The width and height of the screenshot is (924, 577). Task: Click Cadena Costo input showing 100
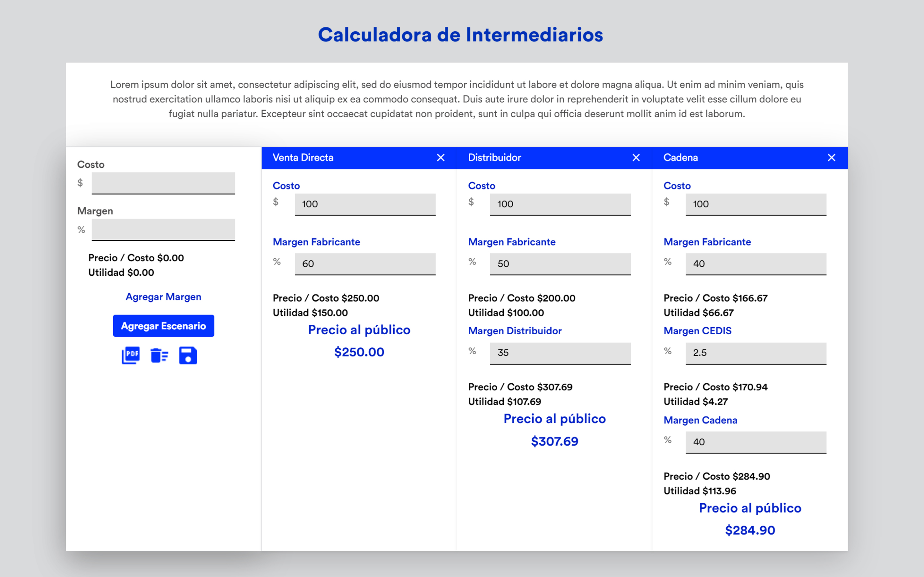tap(756, 204)
